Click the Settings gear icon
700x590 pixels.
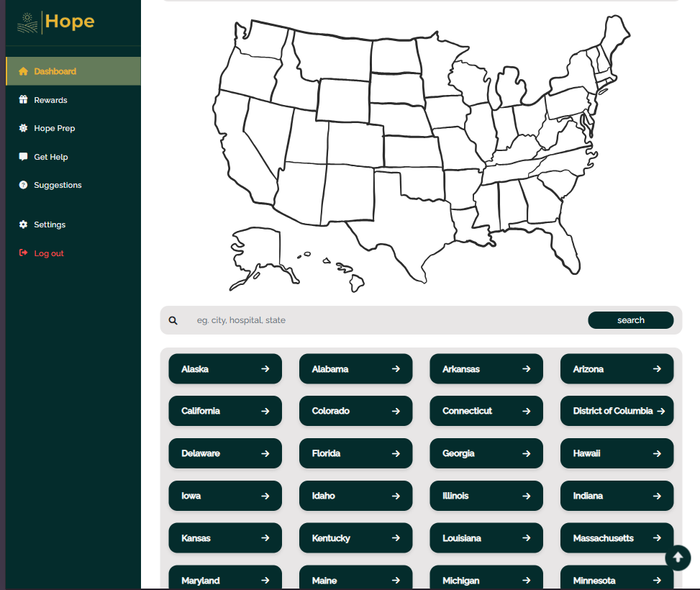click(23, 224)
